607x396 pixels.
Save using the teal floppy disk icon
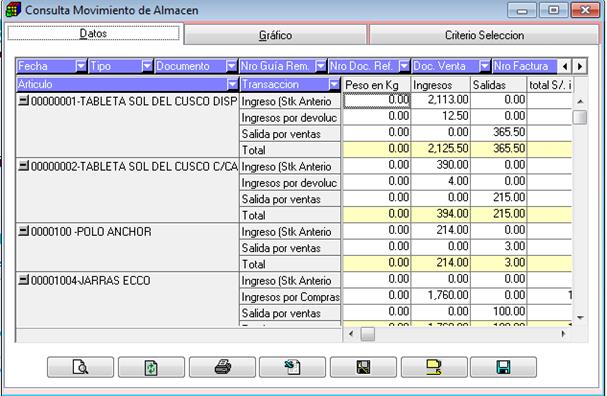click(503, 367)
